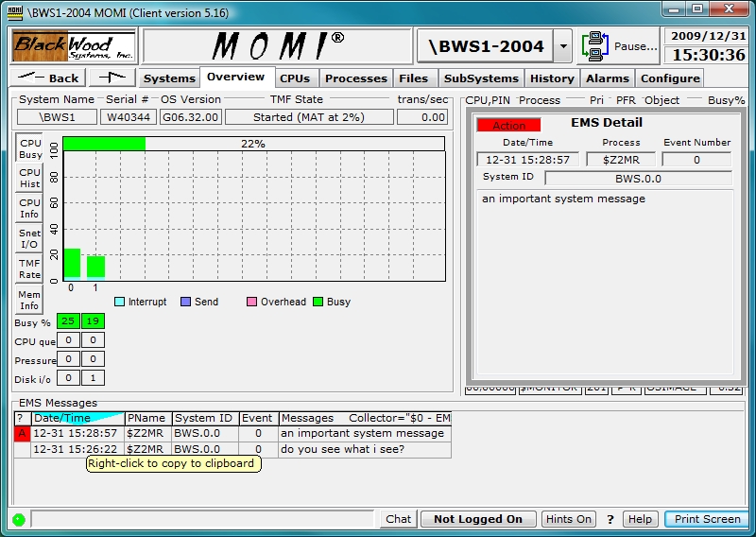Select the CPU Busy side tab
The width and height of the screenshot is (756, 537).
tap(30, 148)
